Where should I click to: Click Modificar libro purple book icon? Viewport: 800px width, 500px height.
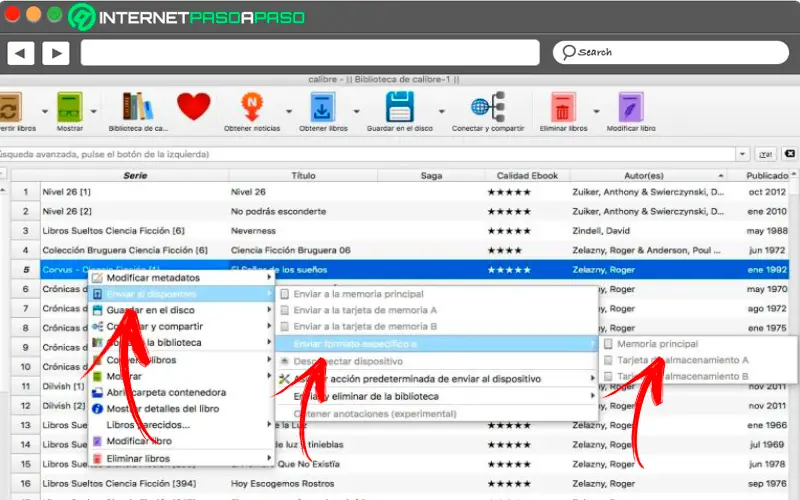631,107
